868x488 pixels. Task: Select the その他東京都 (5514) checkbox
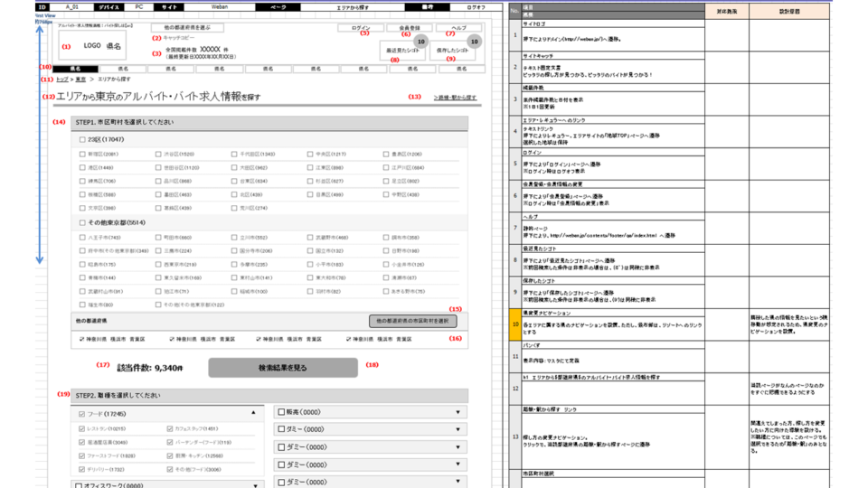83,221
